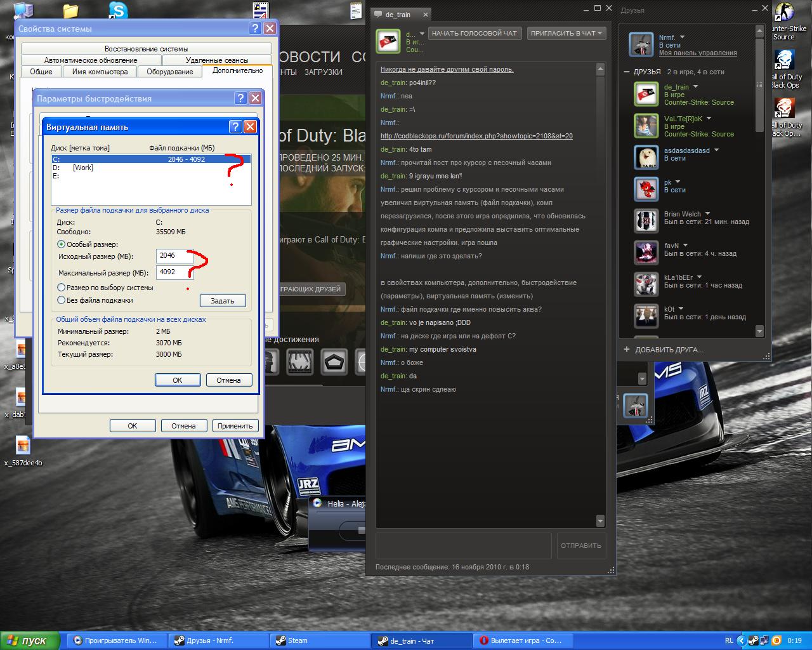The height and width of the screenshot is (650, 812).
Task: Expand hidden tray icons arrow
Action: point(740,640)
